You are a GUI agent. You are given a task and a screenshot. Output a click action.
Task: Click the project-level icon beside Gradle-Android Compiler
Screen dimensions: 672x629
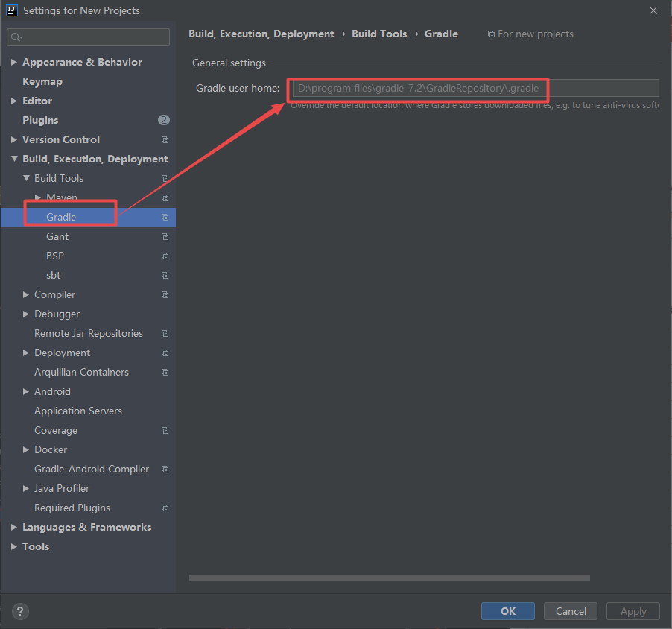(x=165, y=469)
